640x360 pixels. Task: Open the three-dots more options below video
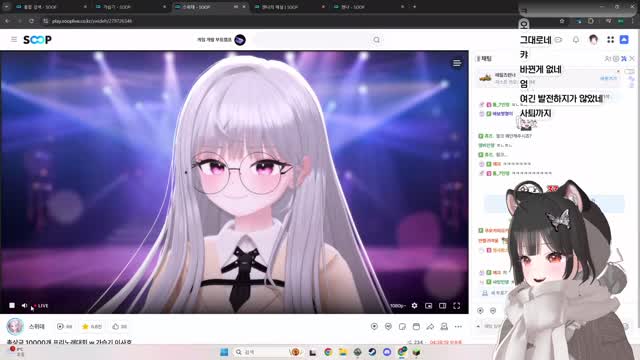coord(458,327)
